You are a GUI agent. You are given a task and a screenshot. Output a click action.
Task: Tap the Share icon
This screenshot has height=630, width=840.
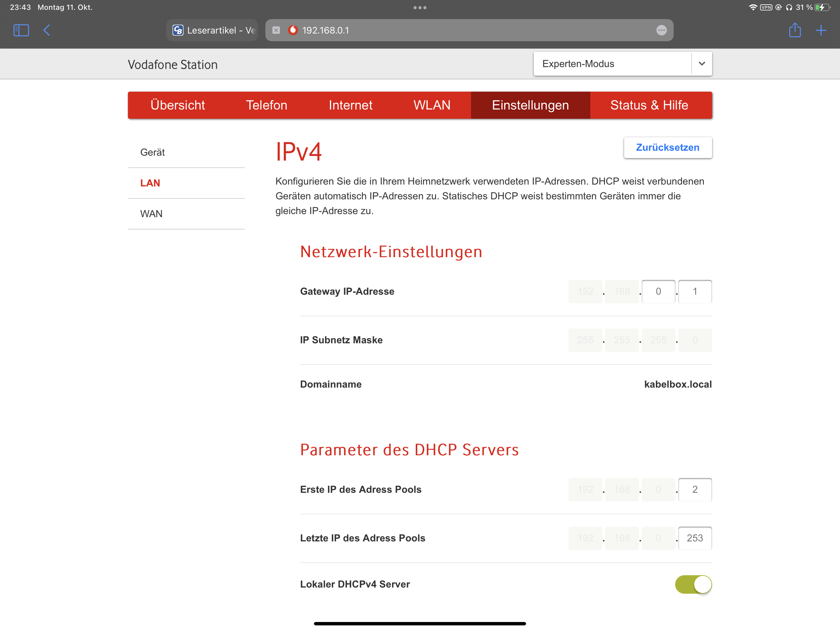click(x=794, y=30)
